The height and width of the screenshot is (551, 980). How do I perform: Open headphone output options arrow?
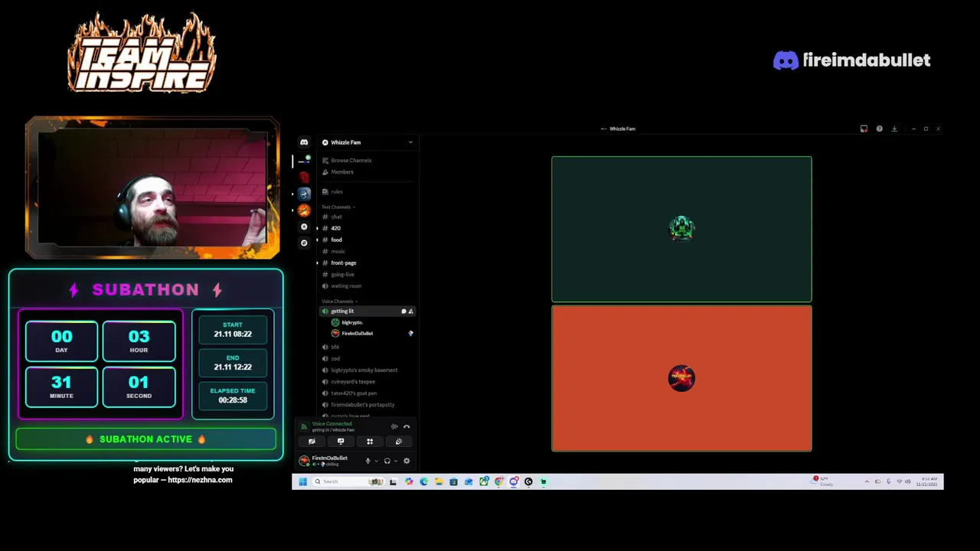[396, 461]
